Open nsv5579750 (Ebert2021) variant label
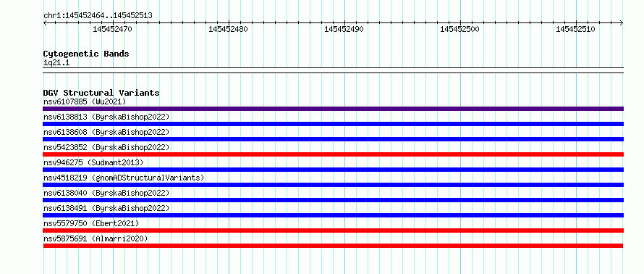The width and height of the screenshot is (644, 274). tap(91, 223)
